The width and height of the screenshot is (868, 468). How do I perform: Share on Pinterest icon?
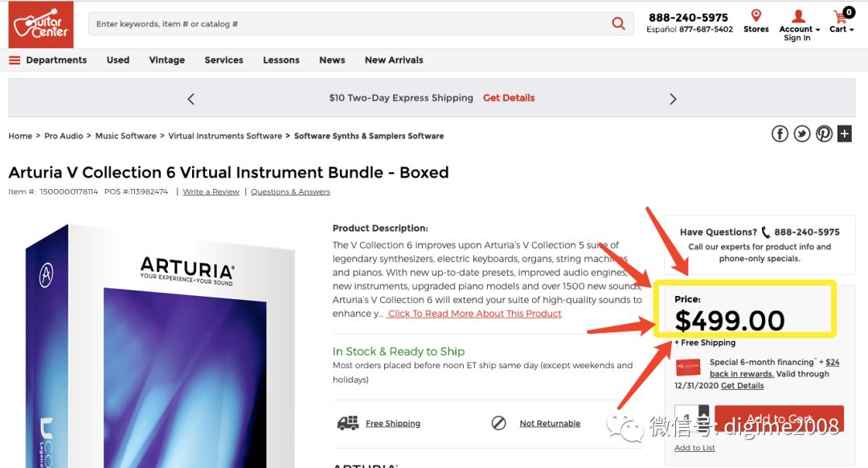click(824, 133)
